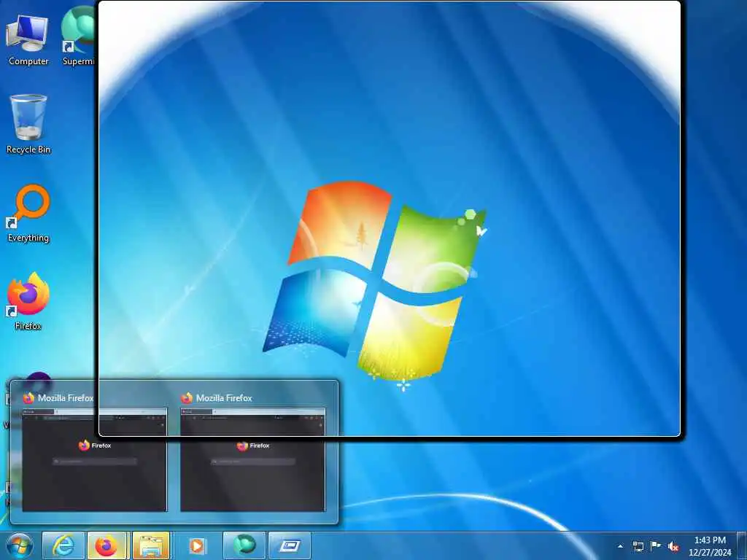
Task: Open the Windows Start menu orb
Action: click(19, 545)
